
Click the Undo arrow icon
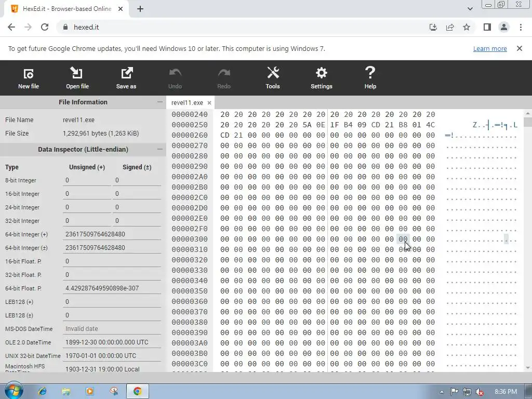[x=175, y=78]
